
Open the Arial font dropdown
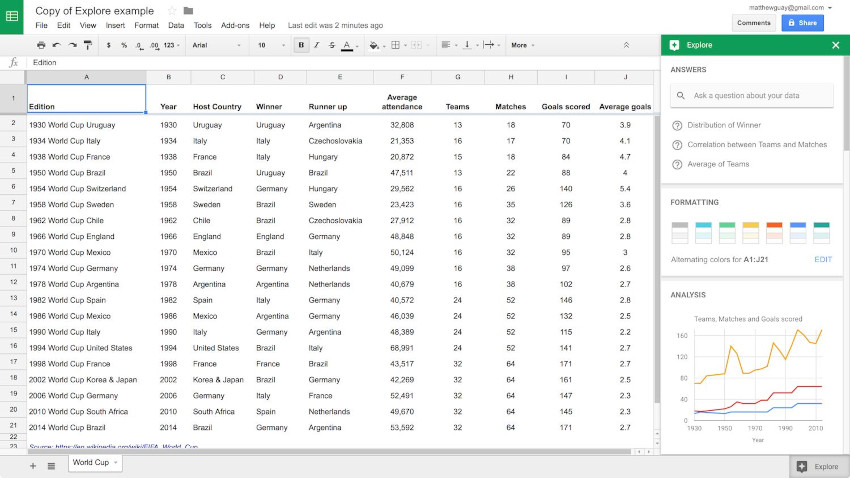tap(216, 46)
